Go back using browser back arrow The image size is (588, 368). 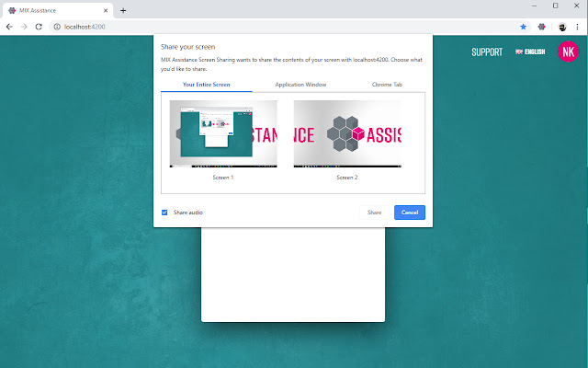coord(9,27)
